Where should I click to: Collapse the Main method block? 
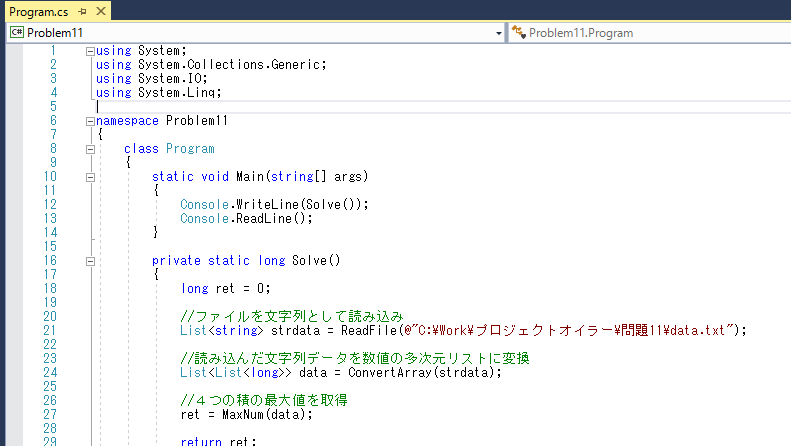(x=90, y=177)
